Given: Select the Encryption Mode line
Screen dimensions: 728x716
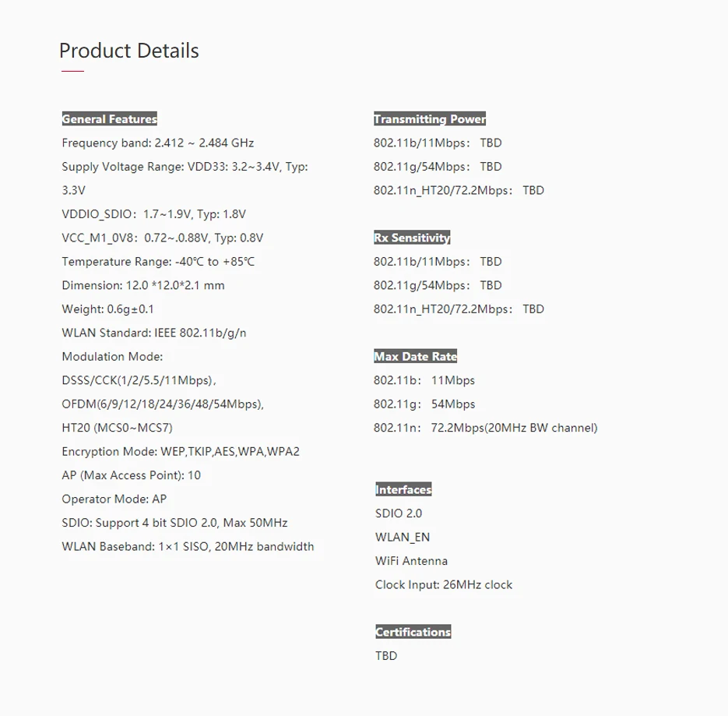Looking at the screenshot, I should [x=181, y=452].
